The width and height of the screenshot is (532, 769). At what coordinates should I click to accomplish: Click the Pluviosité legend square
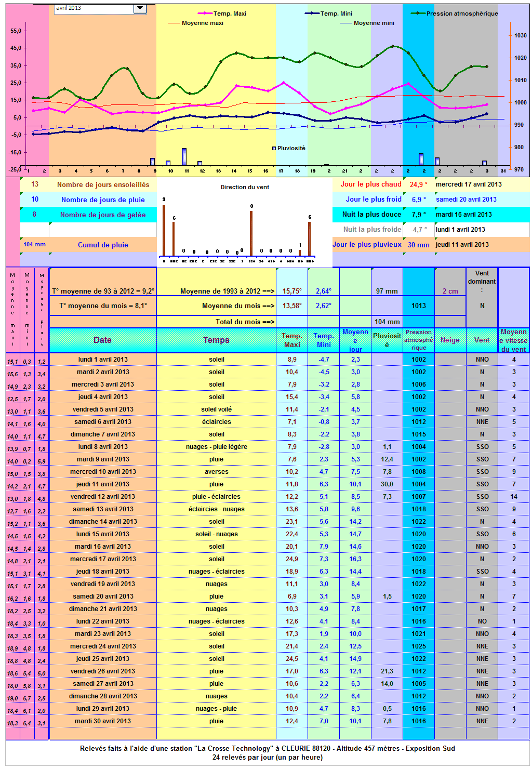(x=274, y=148)
